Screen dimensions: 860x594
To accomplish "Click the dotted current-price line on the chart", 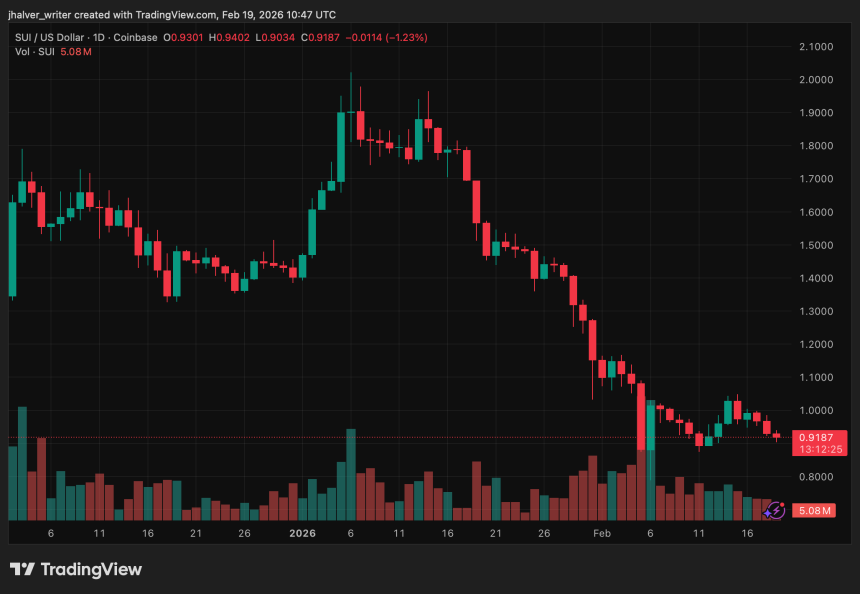I will coord(400,437).
